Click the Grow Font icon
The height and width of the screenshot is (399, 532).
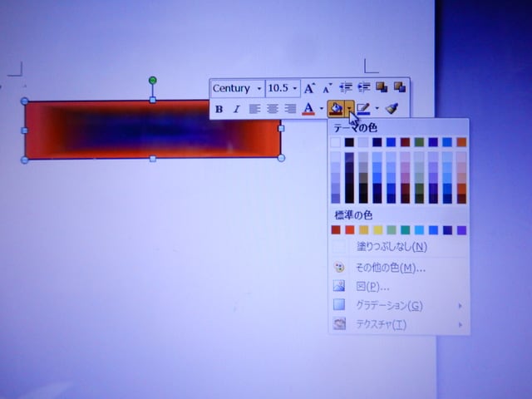pos(309,88)
